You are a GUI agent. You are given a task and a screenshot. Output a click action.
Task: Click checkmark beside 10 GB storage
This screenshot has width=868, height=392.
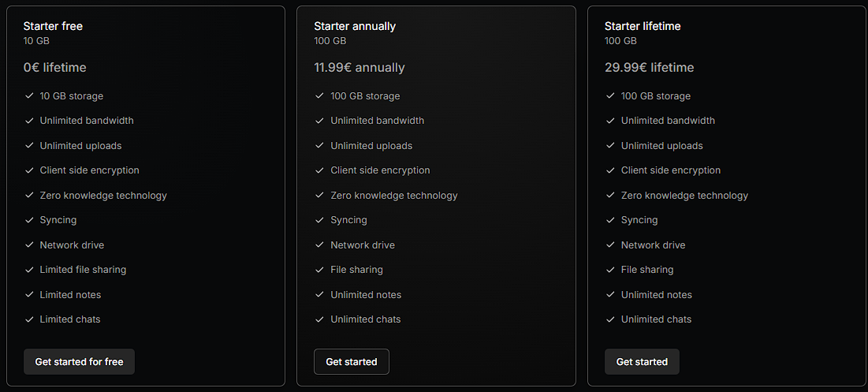click(29, 96)
